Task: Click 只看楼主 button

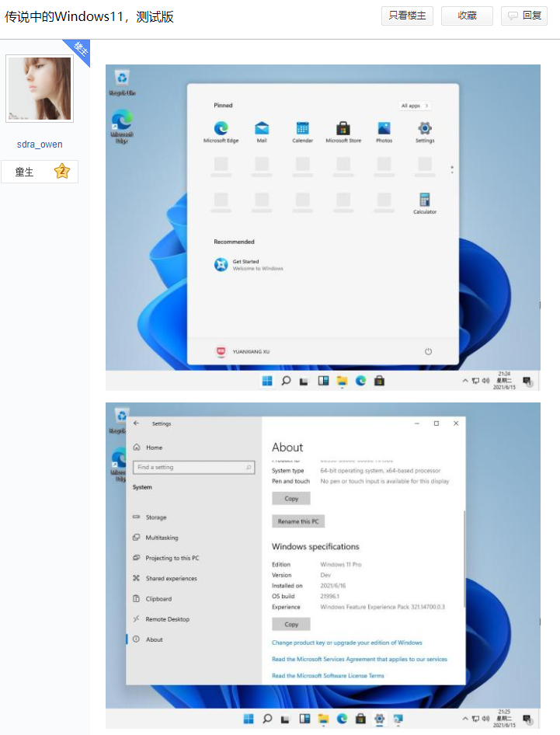Action: [407, 16]
